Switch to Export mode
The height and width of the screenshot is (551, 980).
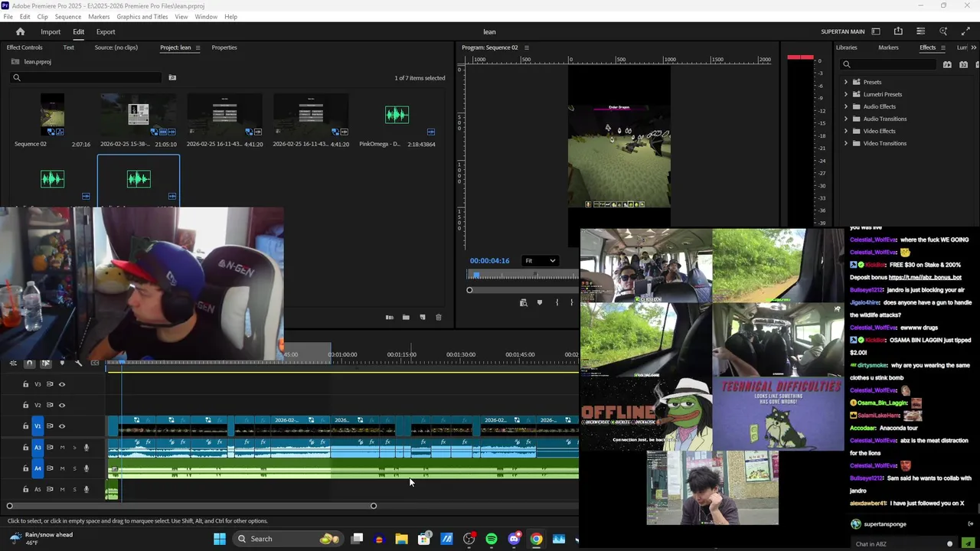pos(106,32)
